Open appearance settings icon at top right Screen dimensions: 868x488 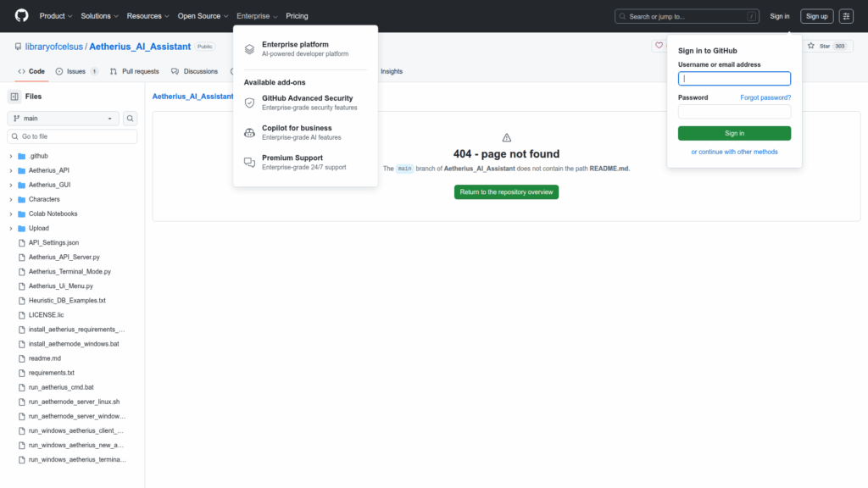click(846, 16)
